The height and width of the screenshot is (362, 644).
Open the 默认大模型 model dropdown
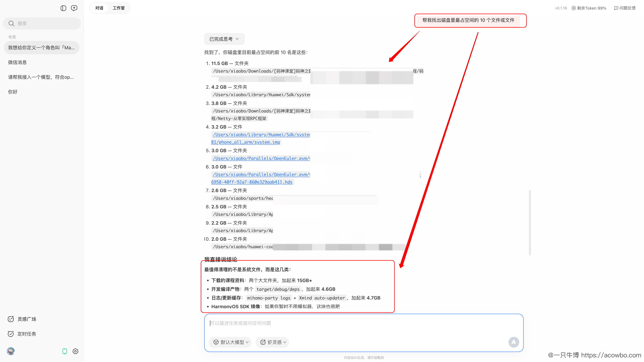tap(230, 342)
